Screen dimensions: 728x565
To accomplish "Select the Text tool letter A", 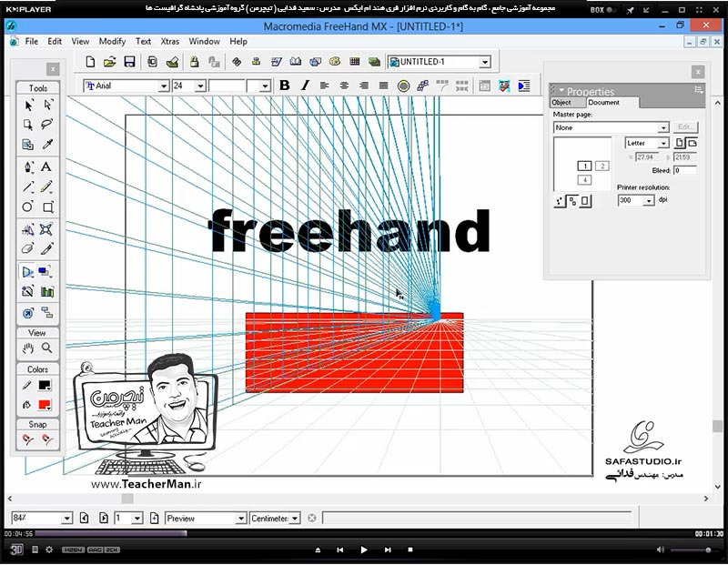I will [x=46, y=166].
